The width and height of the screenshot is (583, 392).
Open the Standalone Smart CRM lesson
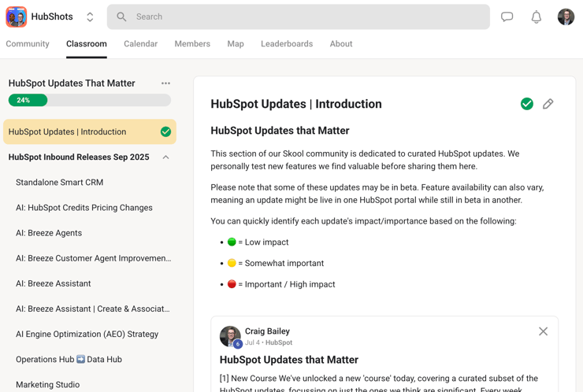pos(60,183)
